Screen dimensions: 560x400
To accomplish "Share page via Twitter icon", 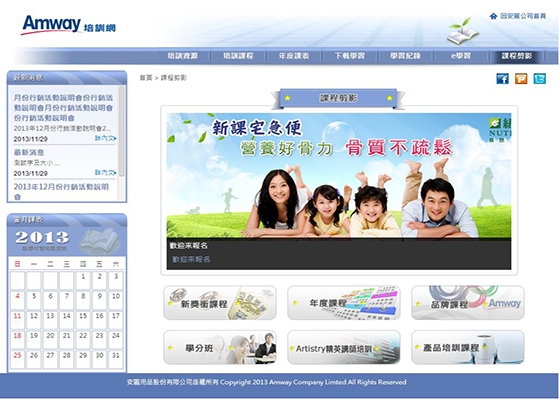I will click(x=540, y=78).
